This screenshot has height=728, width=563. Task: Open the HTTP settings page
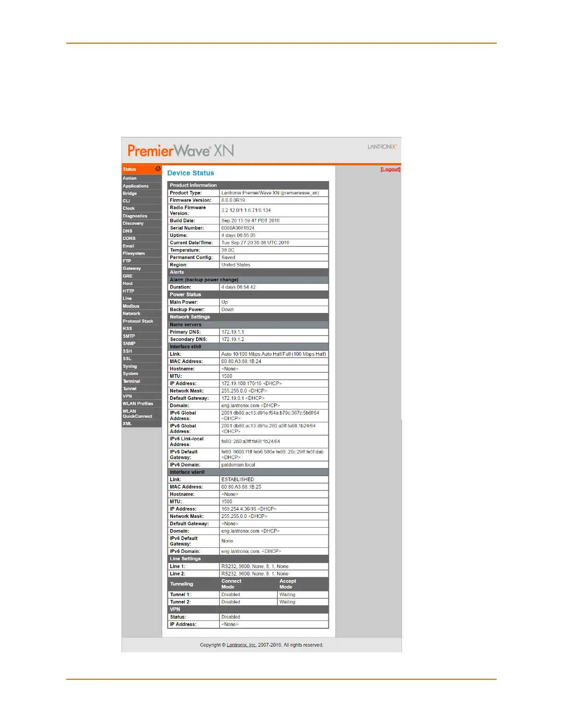[x=142, y=291]
